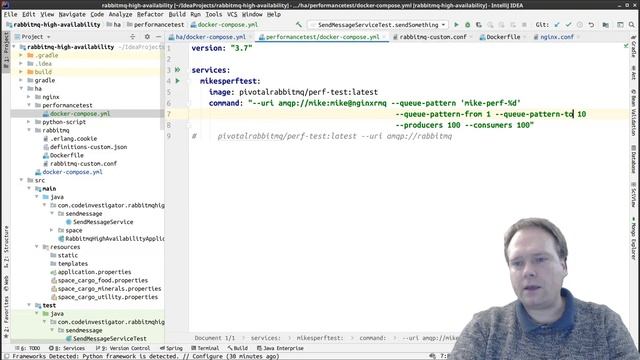Click the Git update project icon

tap(557, 24)
